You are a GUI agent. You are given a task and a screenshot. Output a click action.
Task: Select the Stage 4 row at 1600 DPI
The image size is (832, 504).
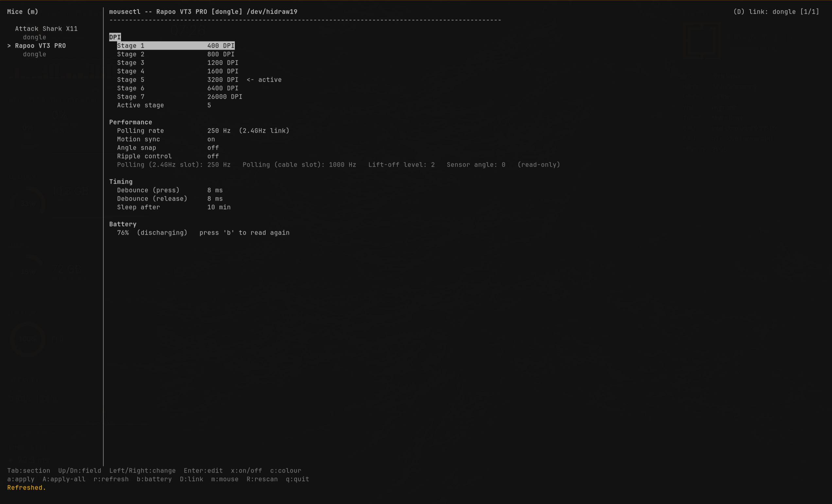click(x=178, y=71)
